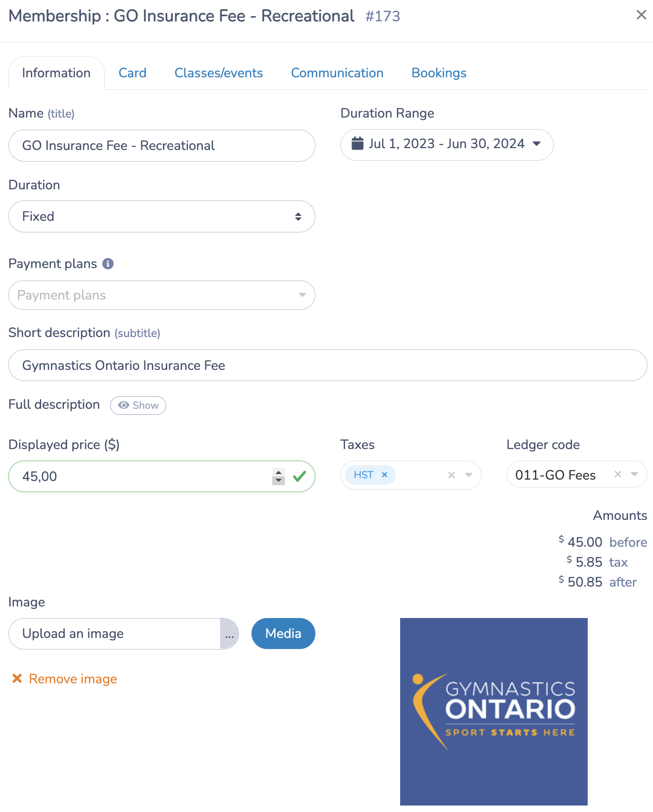Switch to the Classes/events tab
The width and height of the screenshot is (653, 812).
[x=219, y=73]
